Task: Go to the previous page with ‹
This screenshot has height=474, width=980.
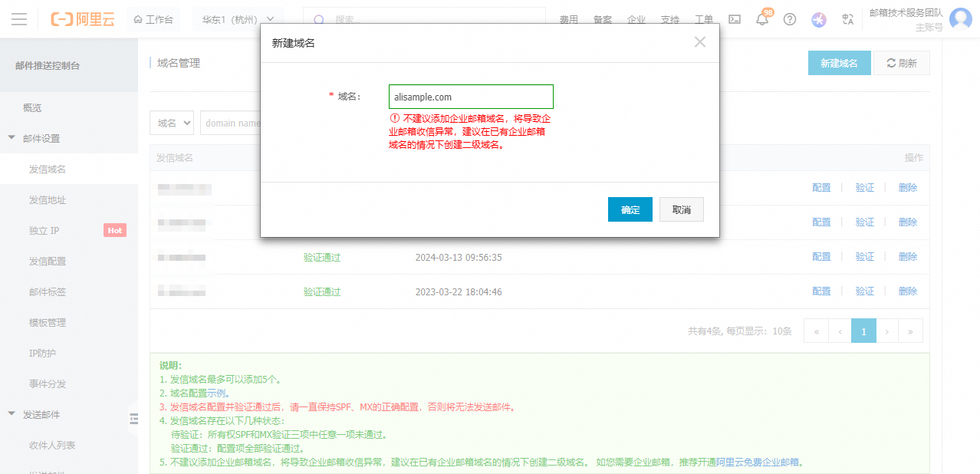Action: pyautogui.click(x=840, y=331)
